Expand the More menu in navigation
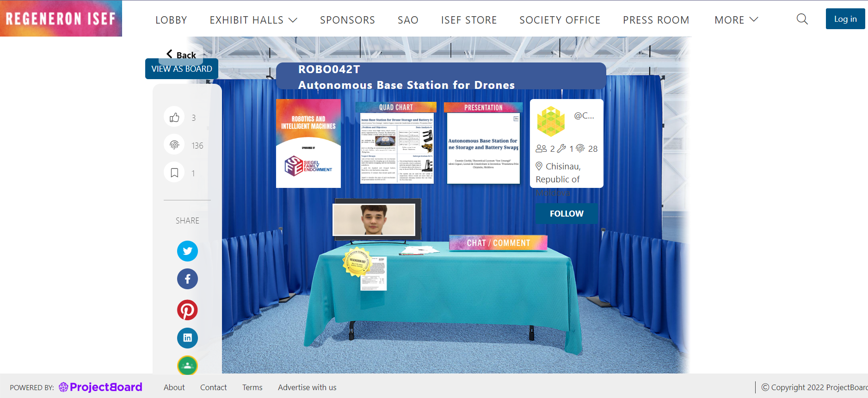 click(x=736, y=20)
